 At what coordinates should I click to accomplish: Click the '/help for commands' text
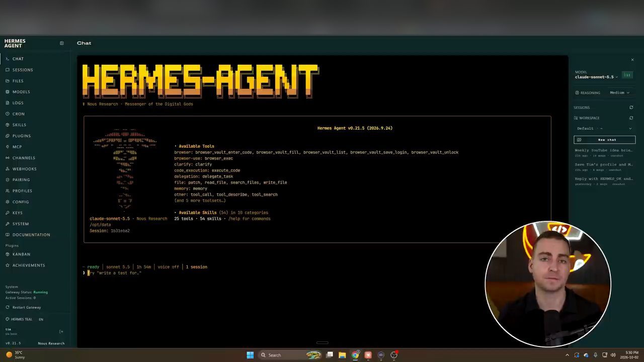(249, 219)
